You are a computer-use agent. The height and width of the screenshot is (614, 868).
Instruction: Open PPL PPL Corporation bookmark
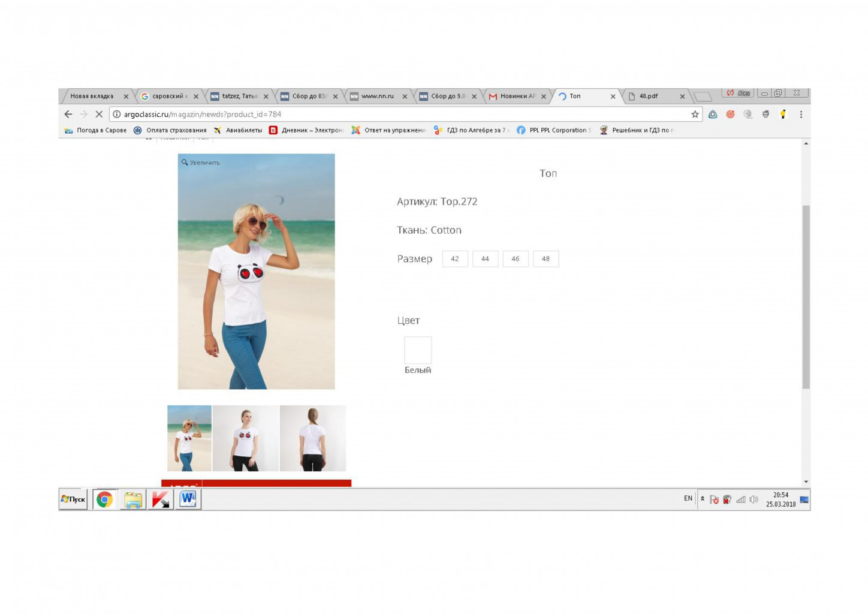coord(554,130)
